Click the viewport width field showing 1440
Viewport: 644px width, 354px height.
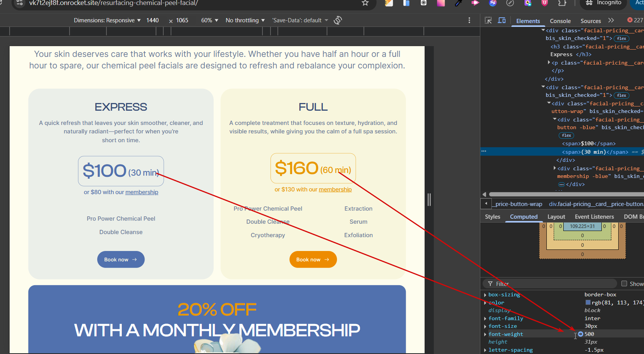(x=153, y=20)
